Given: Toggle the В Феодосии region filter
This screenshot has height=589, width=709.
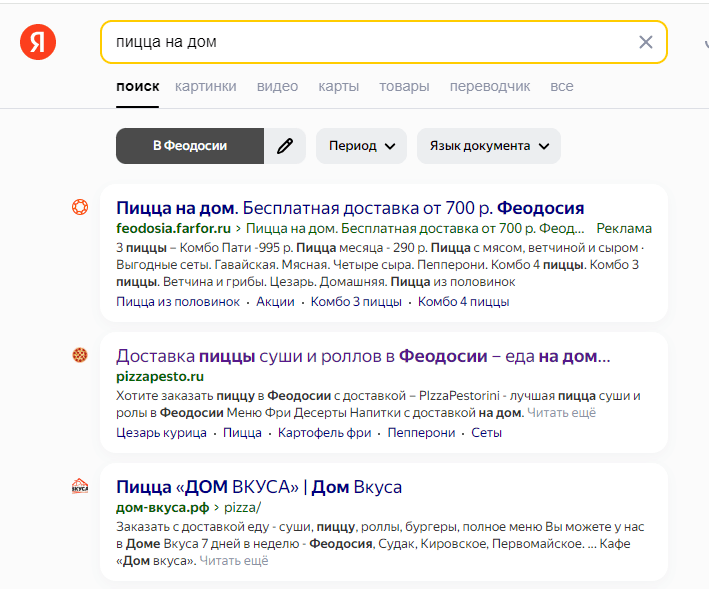Looking at the screenshot, I should click(x=190, y=146).
